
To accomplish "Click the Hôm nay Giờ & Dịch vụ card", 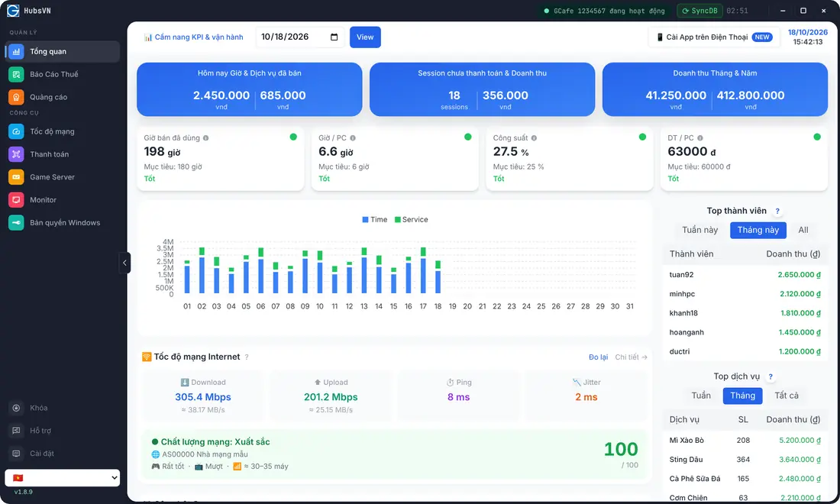I will pyautogui.click(x=249, y=89).
